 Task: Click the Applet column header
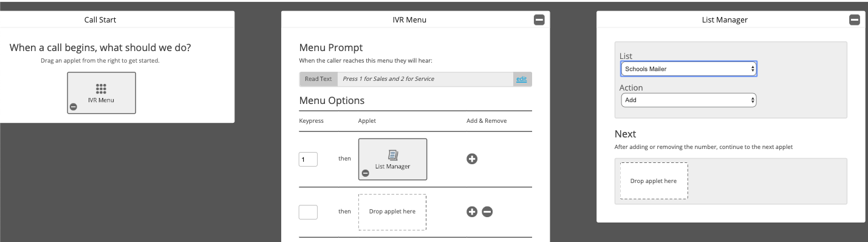point(367,121)
